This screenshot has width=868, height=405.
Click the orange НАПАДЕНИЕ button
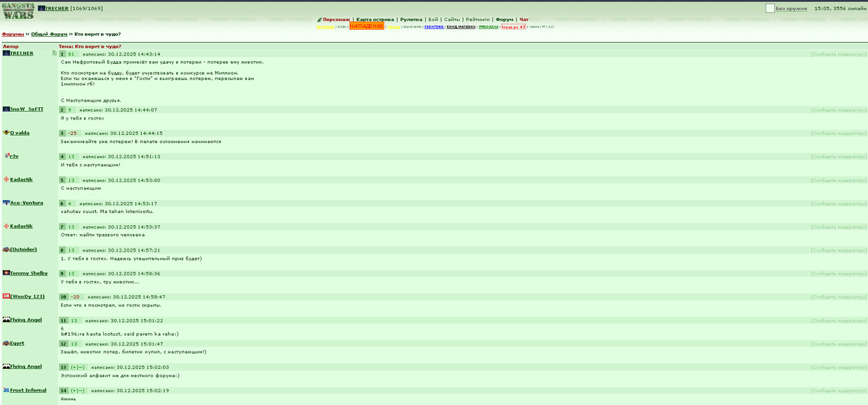click(x=367, y=26)
